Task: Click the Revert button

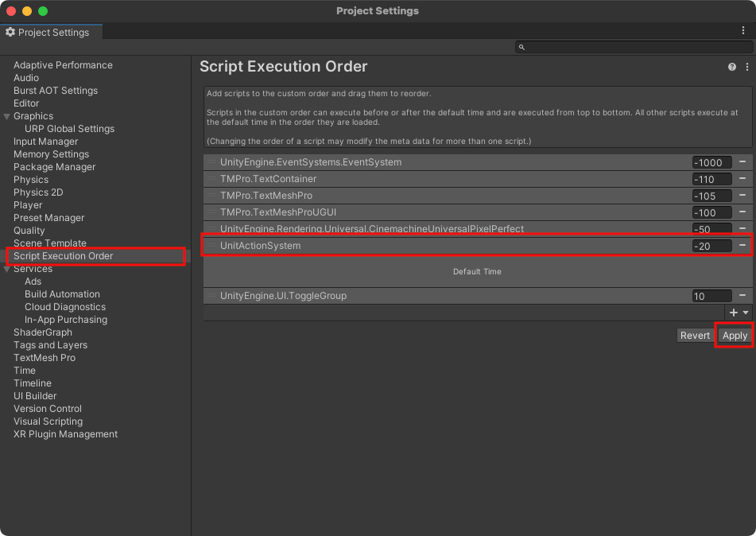Action: click(x=694, y=336)
